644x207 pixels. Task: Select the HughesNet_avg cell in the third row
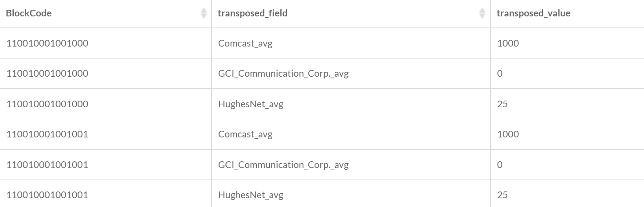[251, 104]
